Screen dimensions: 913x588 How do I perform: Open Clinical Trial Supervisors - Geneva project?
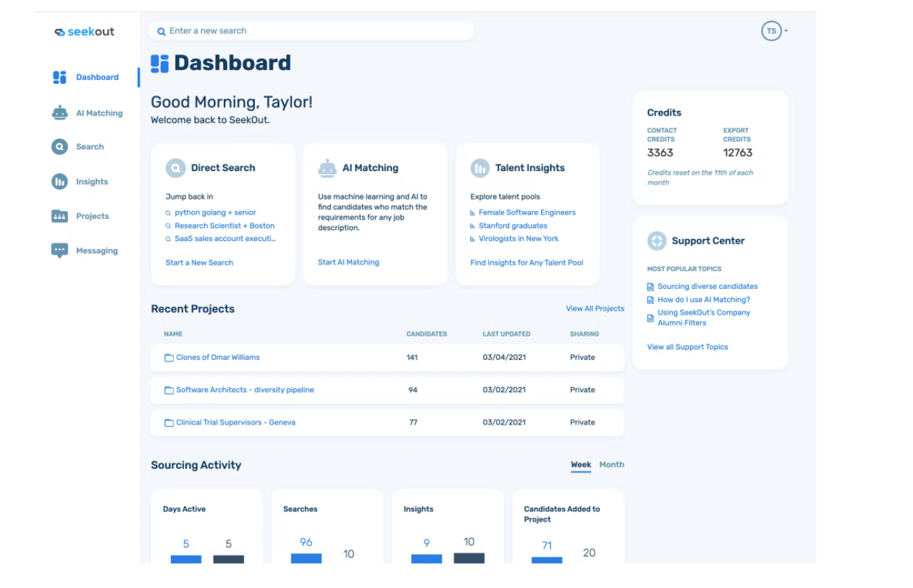(x=235, y=423)
